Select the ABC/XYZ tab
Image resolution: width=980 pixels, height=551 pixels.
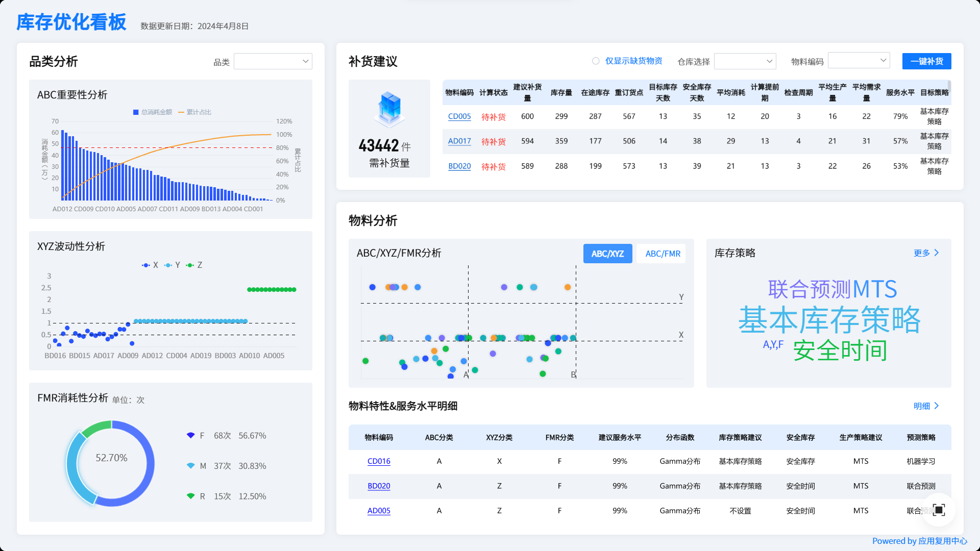click(607, 254)
